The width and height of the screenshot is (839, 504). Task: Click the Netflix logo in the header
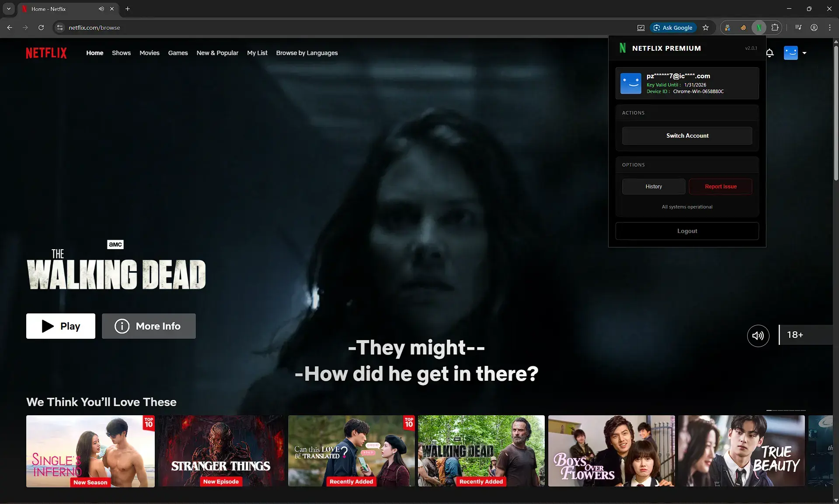(46, 53)
